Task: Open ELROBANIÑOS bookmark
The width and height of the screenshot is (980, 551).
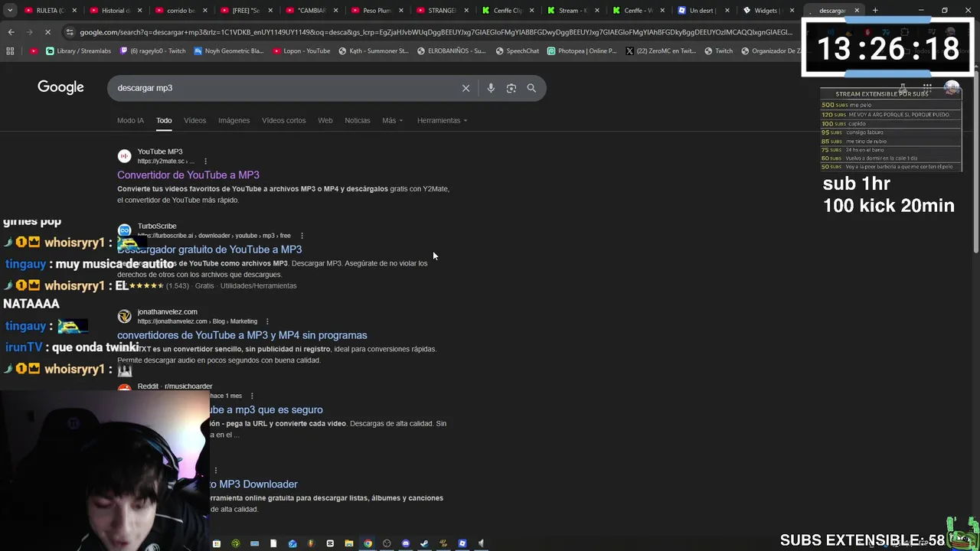Action: [x=451, y=51]
